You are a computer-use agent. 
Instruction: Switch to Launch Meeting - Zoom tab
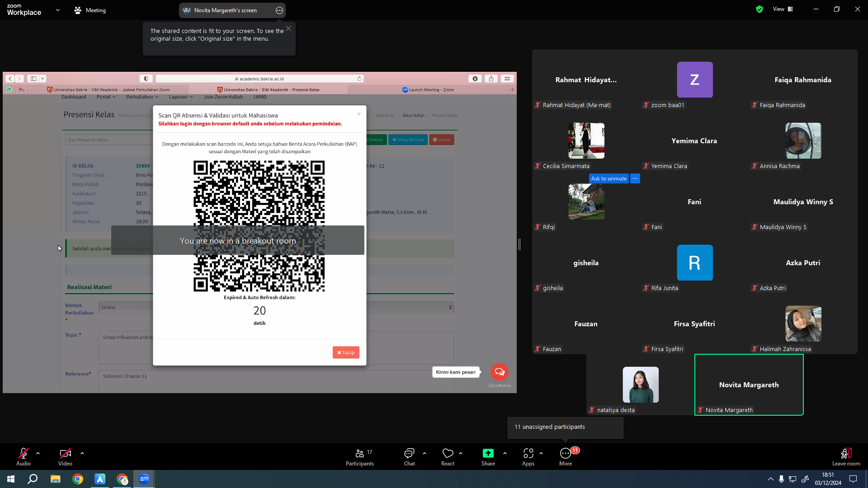pyautogui.click(x=428, y=89)
